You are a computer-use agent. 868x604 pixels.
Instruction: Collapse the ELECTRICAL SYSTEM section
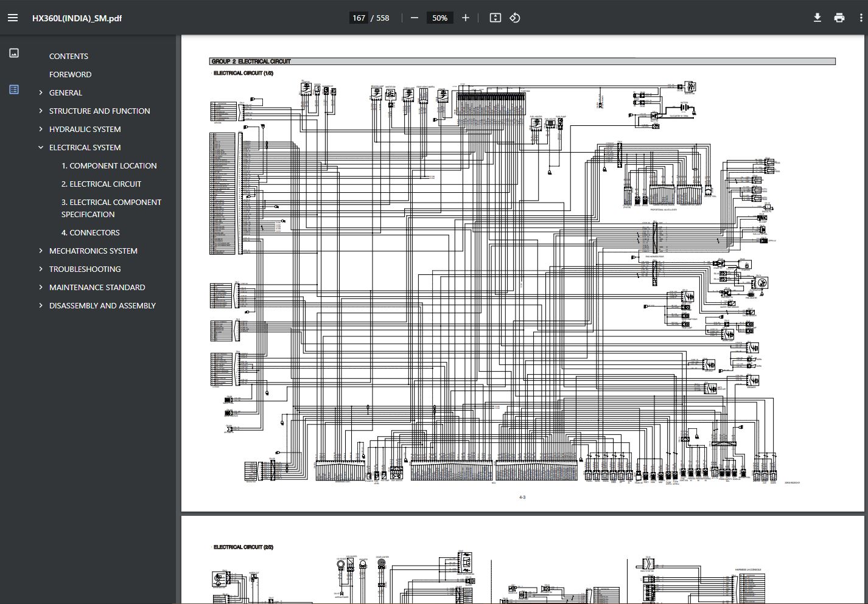[41, 147]
